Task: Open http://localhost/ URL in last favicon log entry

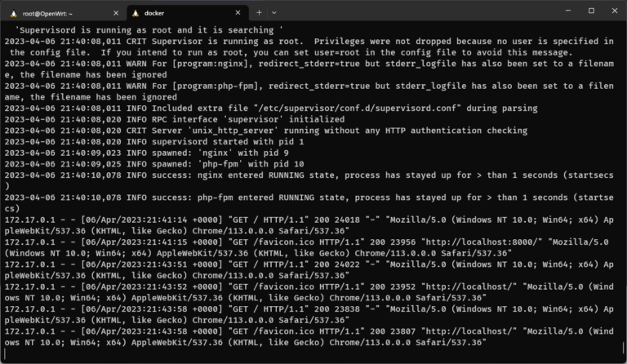Action: pos(470,331)
